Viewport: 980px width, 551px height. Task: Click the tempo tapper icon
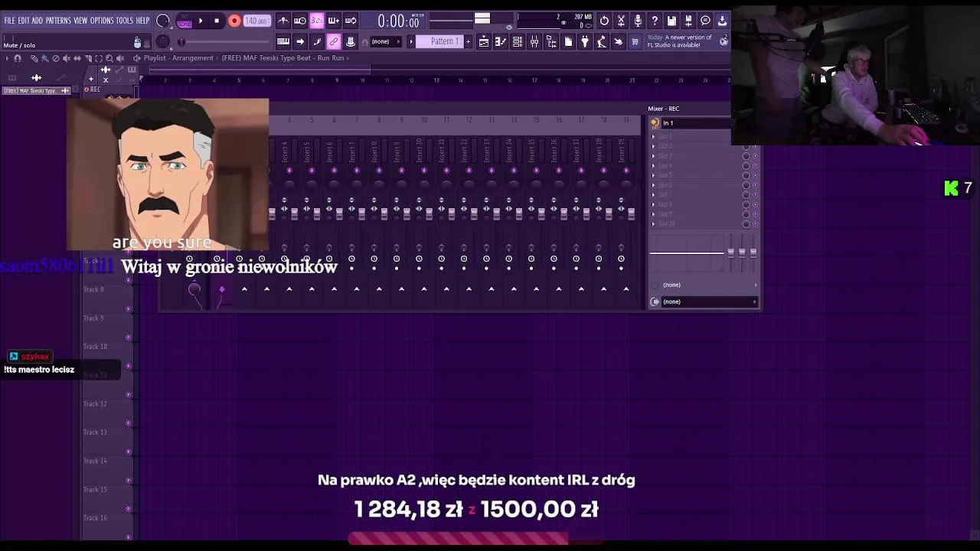[602, 41]
